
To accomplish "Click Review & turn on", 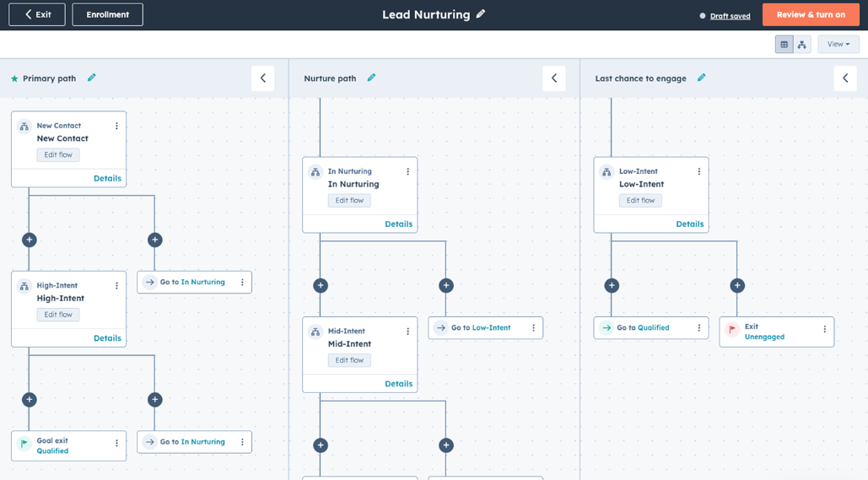I will (x=811, y=15).
